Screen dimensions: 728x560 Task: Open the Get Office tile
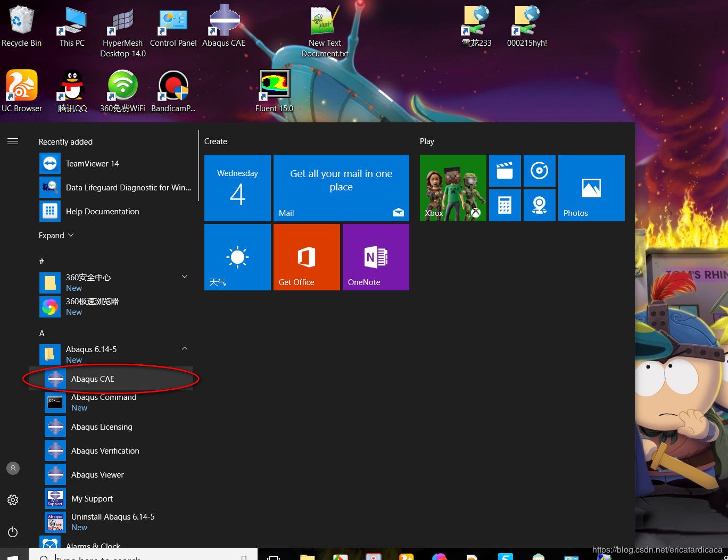[x=307, y=257]
